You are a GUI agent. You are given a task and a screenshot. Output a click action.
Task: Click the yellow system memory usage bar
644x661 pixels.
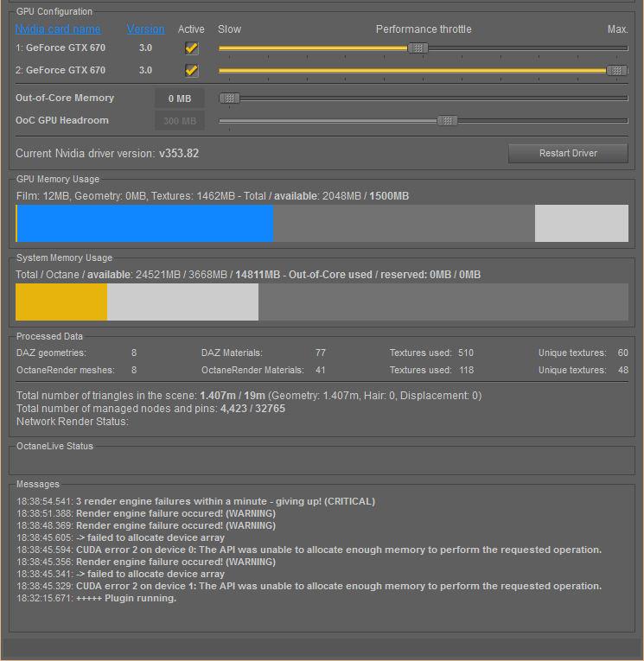[61, 302]
